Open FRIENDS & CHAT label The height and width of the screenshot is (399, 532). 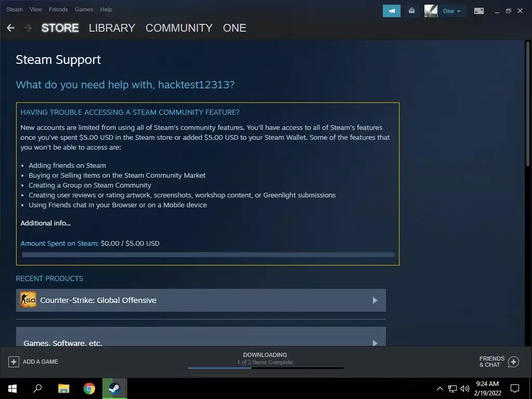[491, 362]
